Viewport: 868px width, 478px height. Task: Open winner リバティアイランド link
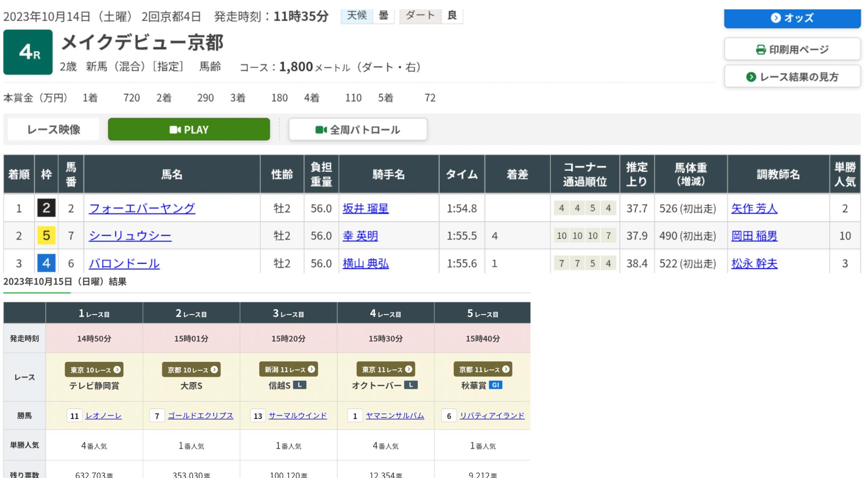(x=492, y=416)
